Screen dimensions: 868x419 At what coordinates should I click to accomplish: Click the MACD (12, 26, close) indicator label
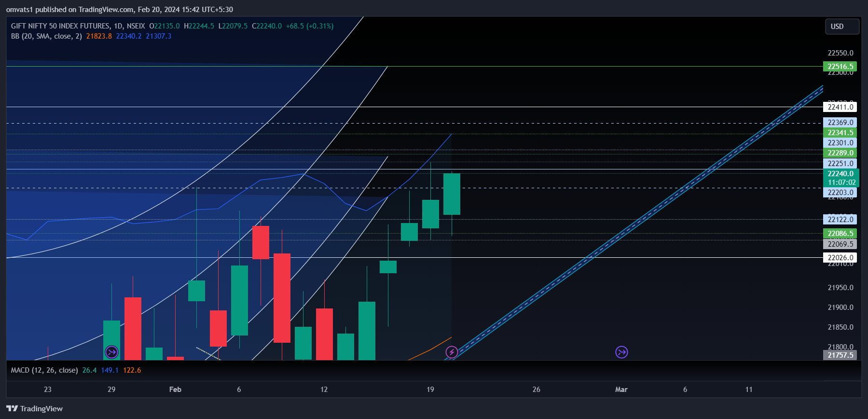(44, 370)
